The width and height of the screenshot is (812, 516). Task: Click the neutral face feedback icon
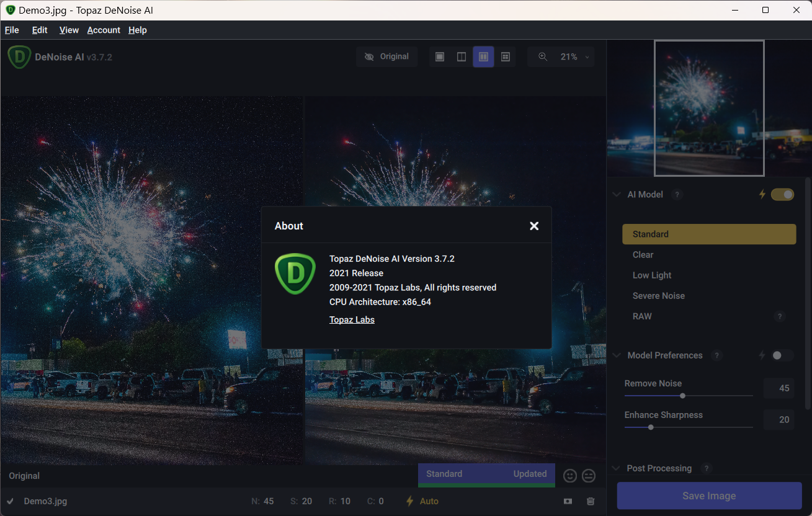589,476
